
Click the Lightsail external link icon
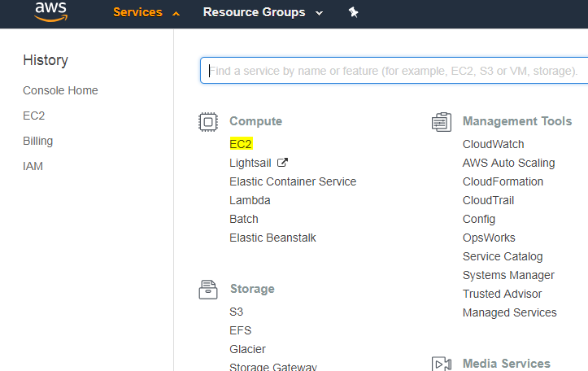pos(282,163)
